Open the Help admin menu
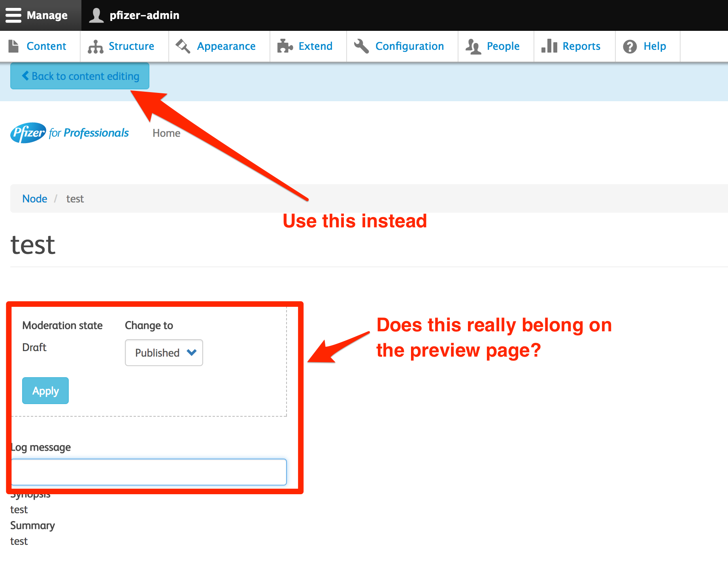 647,46
